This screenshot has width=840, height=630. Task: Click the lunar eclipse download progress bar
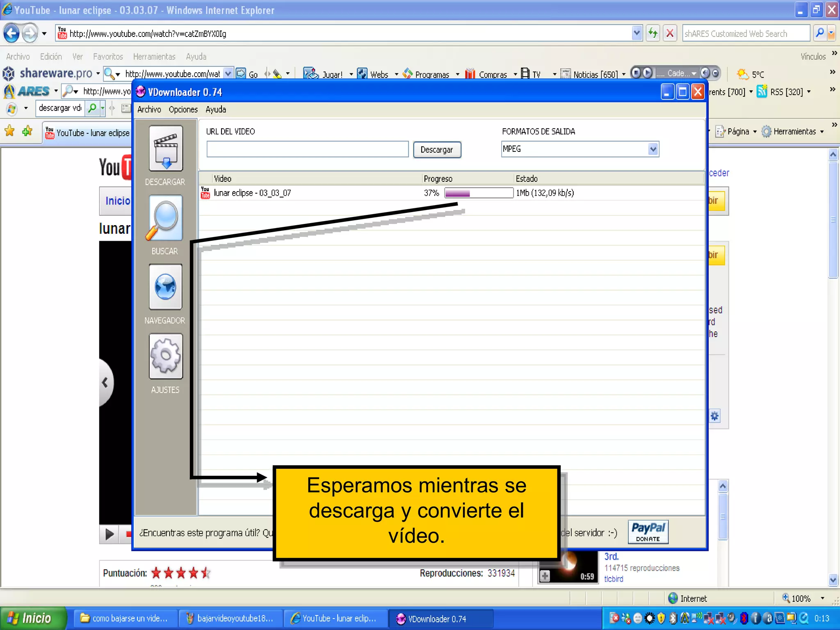click(x=479, y=193)
